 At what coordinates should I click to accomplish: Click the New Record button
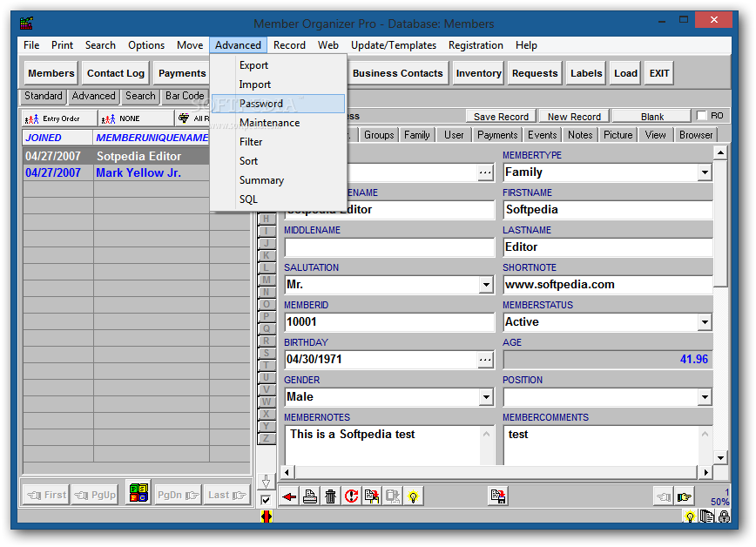point(574,116)
